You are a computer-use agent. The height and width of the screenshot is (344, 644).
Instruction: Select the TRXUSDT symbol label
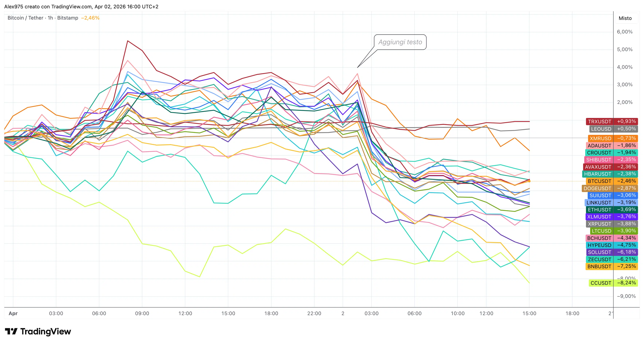coord(599,122)
